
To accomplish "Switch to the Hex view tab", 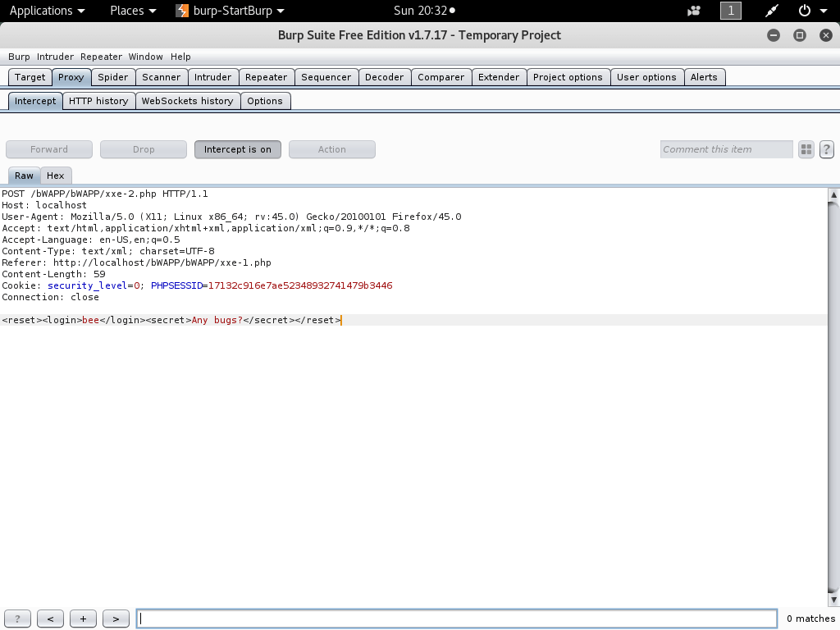I will [x=55, y=176].
